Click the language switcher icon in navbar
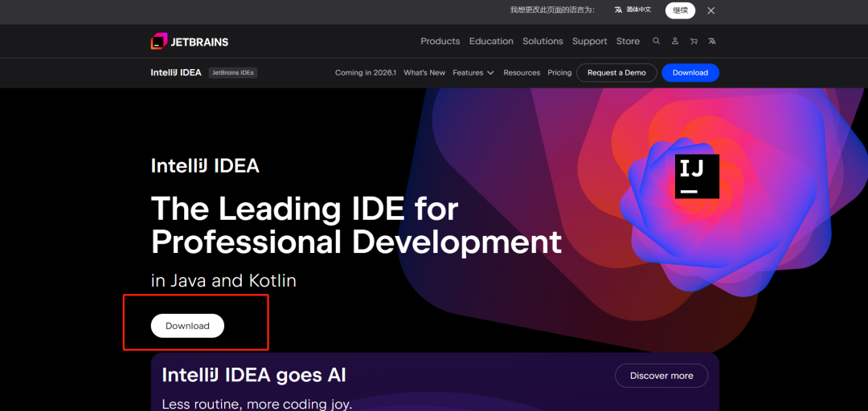 tap(712, 41)
